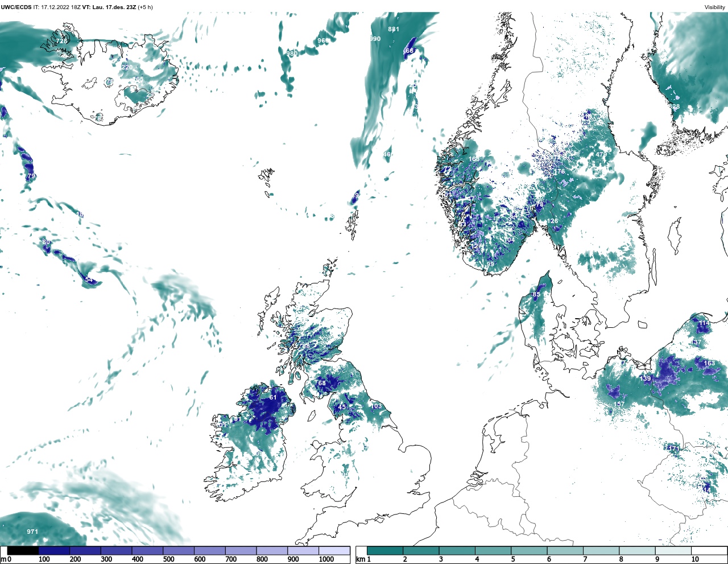728x564 pixels.
Task: Click the 4–5 km legend swatch
Action: (493, 550)
